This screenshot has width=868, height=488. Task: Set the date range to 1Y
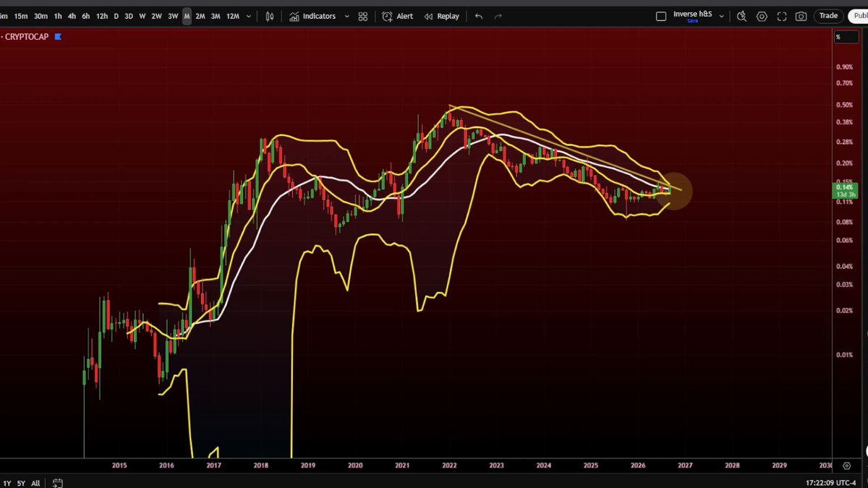(x=7, y=483)
